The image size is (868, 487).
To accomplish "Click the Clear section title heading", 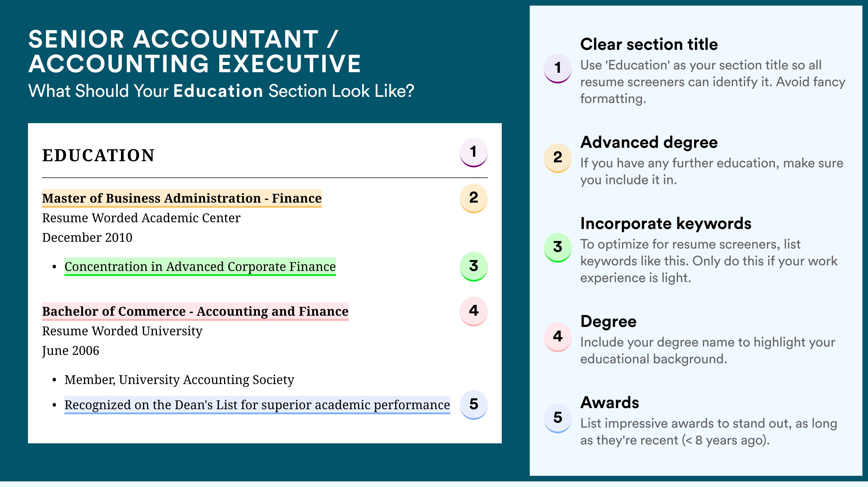I will pyautogui.click(x=649, y=44).
